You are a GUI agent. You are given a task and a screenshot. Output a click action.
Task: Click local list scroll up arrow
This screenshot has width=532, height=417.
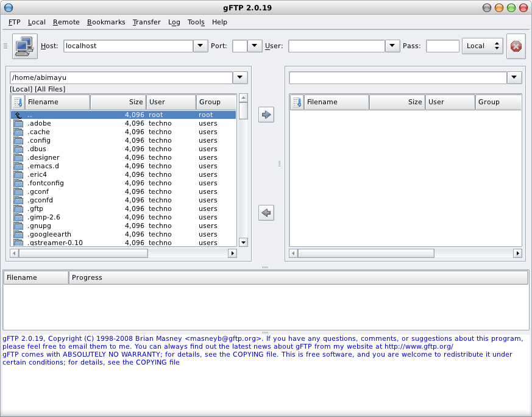[x=243, y=98]
